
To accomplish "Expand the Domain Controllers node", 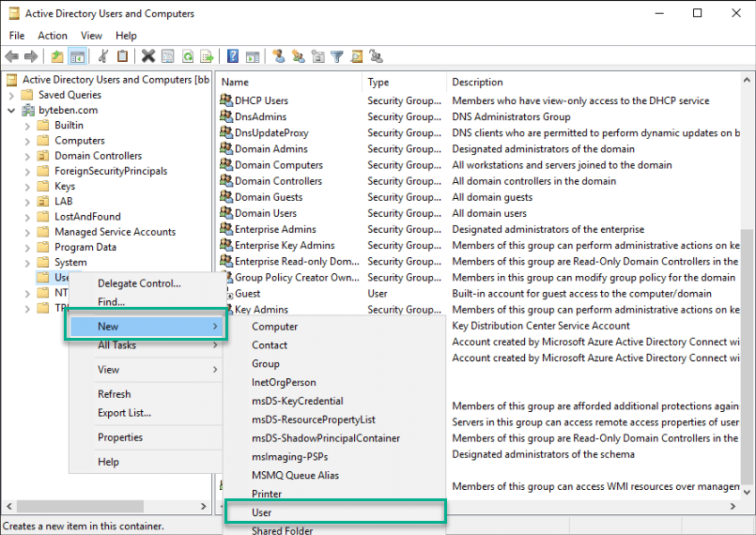I will pyautogui.click(x=27, y=157).
